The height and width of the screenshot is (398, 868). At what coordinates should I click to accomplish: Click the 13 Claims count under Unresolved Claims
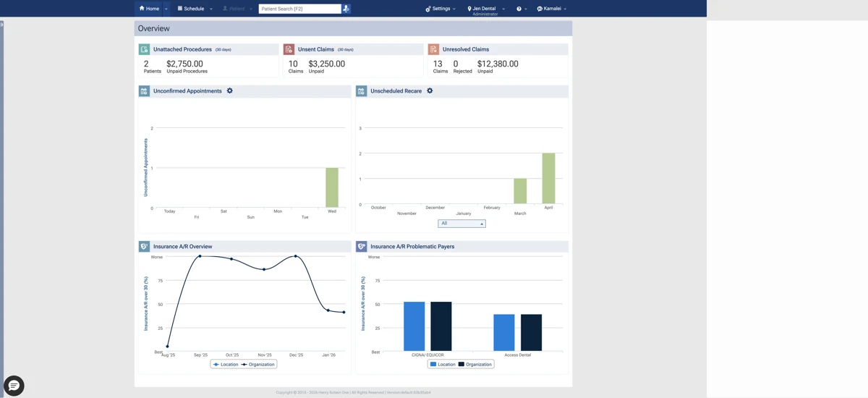pyautogui.click(x=438, y=64)
